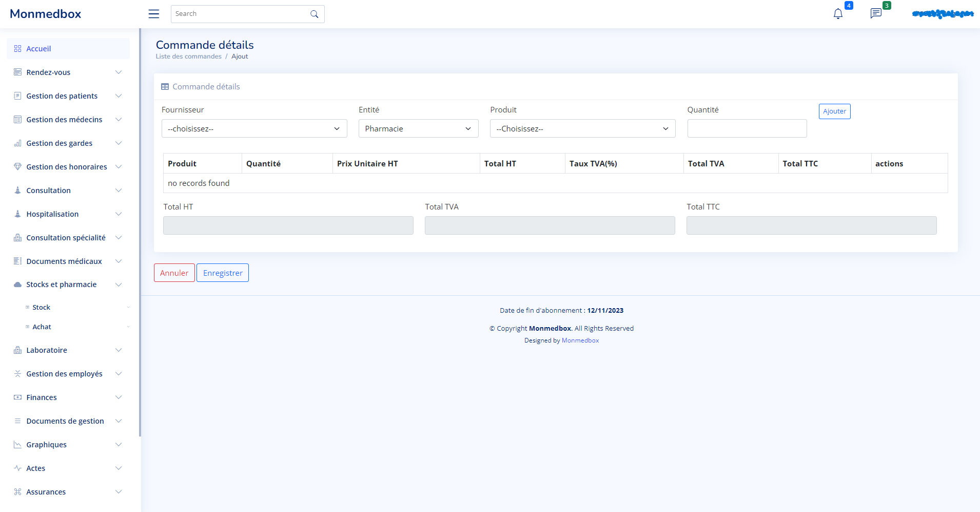Click into the Quantité input field
The width and height of the screenshot is (980, 512).
pyautogui.click(x=747, y=128)
